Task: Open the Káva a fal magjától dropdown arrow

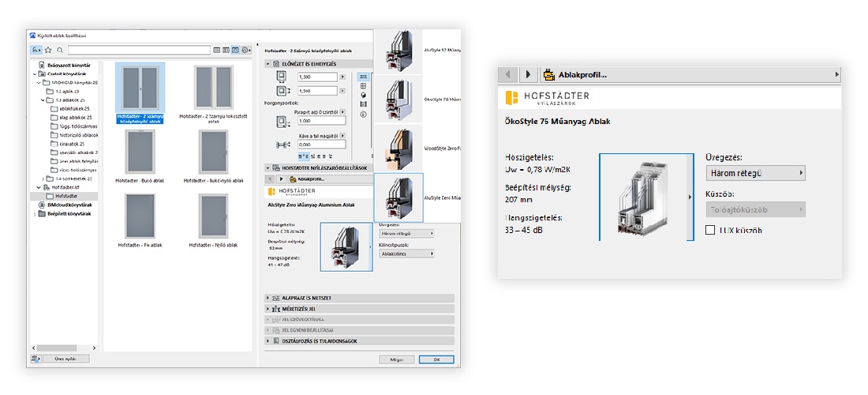Action: pos(342,135)
